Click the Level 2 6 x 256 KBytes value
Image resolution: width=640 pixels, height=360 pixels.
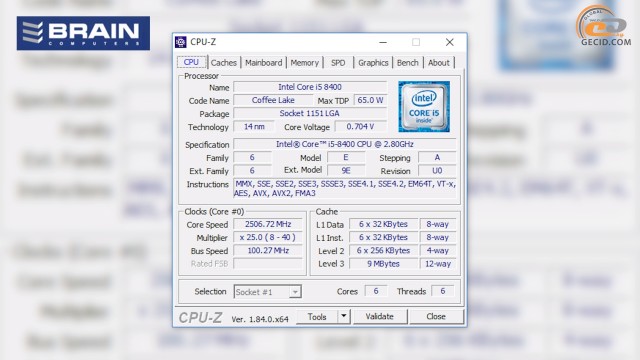click(x=383, y=250)
